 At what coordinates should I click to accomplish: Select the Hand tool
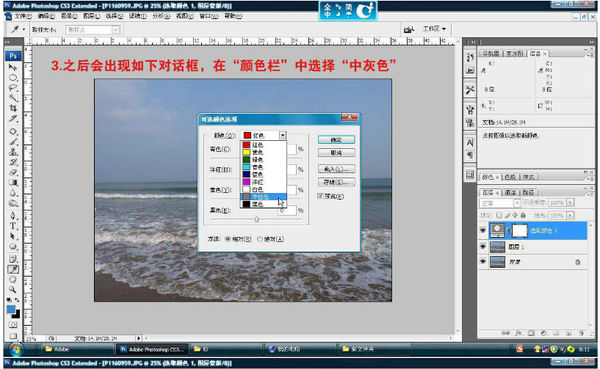click(13, 279)
